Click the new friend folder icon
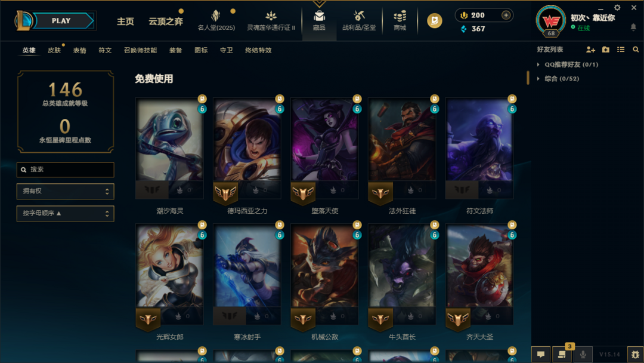The image size is (644, 363). pyautogui.click(x=606, y=50)
